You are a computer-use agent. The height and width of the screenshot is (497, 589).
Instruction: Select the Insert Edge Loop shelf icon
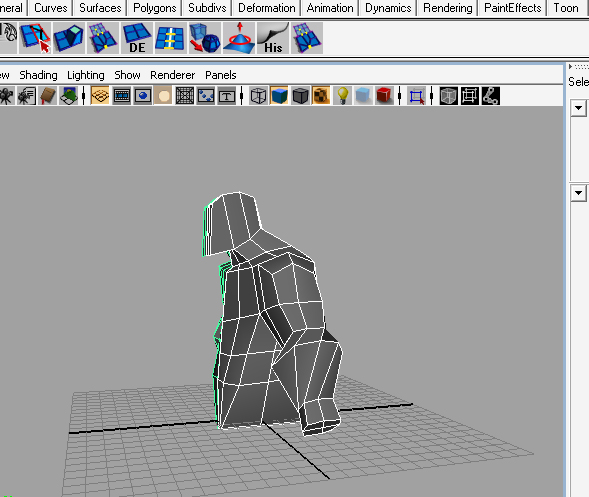[x=171, y=38]
